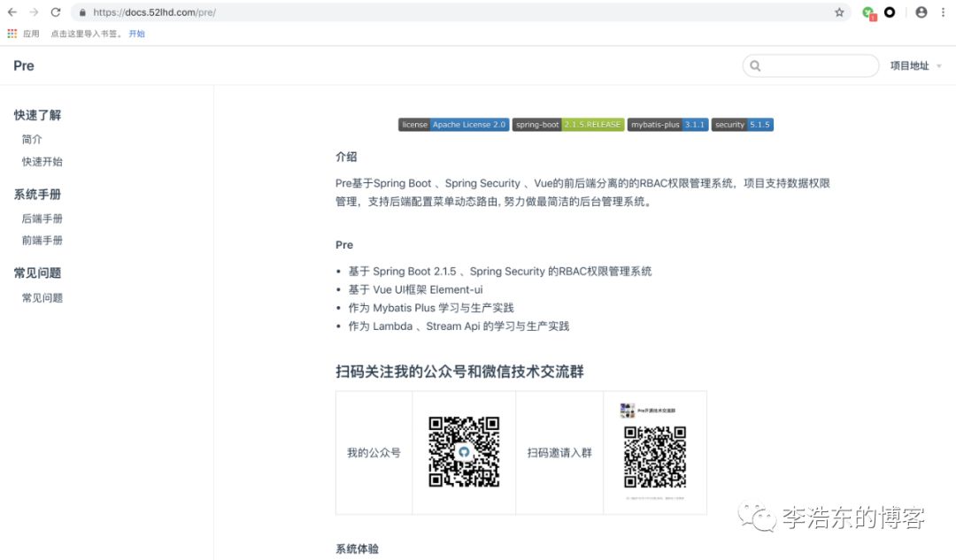
Task: Click the mybatis-plus 3.1.1 badge
Action: pyautogui.click(x=667, y=125)
